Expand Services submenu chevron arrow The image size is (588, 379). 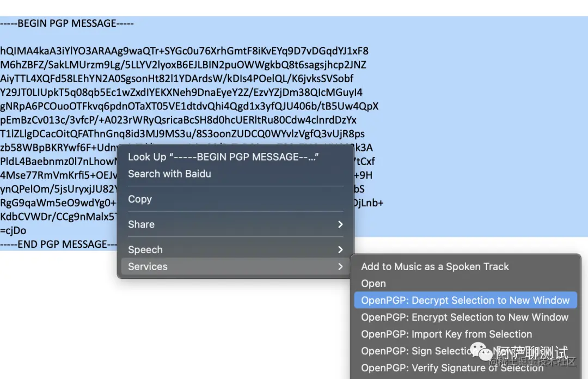point(340,266)
